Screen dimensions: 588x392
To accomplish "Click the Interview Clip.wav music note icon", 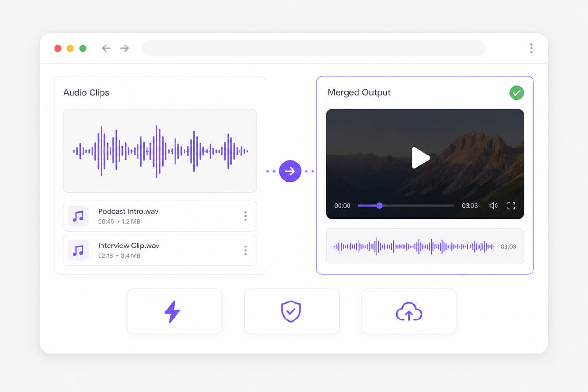I will tap(78, 250).
